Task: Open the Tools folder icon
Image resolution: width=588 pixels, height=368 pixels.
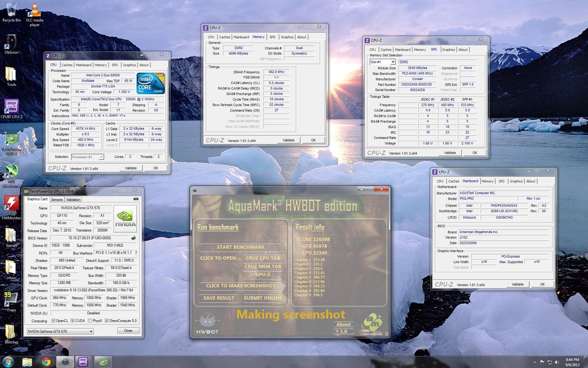Action: [x=11, y=76]
